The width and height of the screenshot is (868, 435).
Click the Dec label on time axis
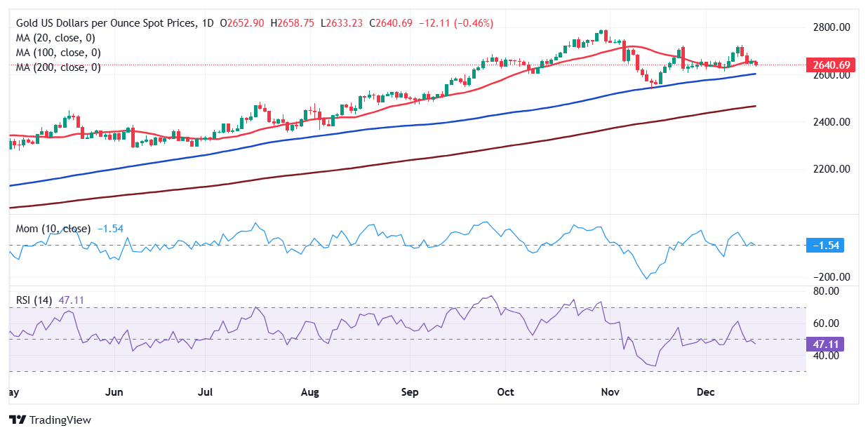pos(705,391)
